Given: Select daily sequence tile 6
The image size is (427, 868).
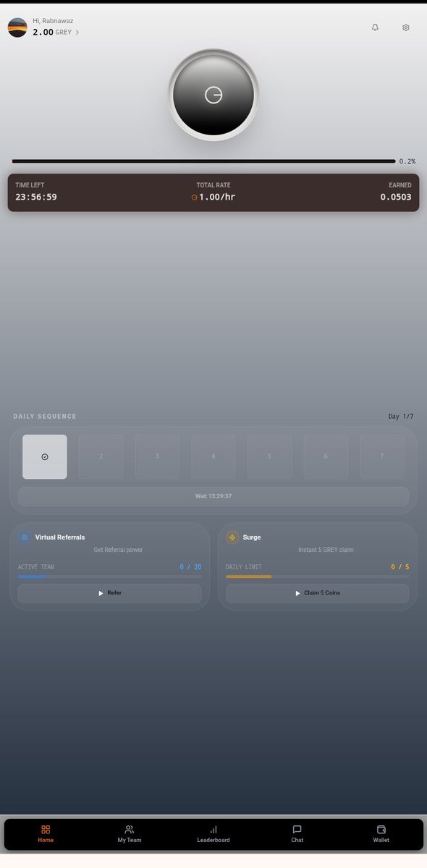Looking at the screenshot, I should click(x=326, y=456).
